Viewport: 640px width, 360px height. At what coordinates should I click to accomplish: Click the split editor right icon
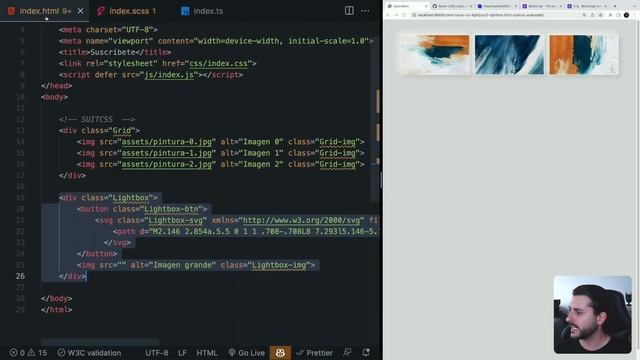point(349,11)
